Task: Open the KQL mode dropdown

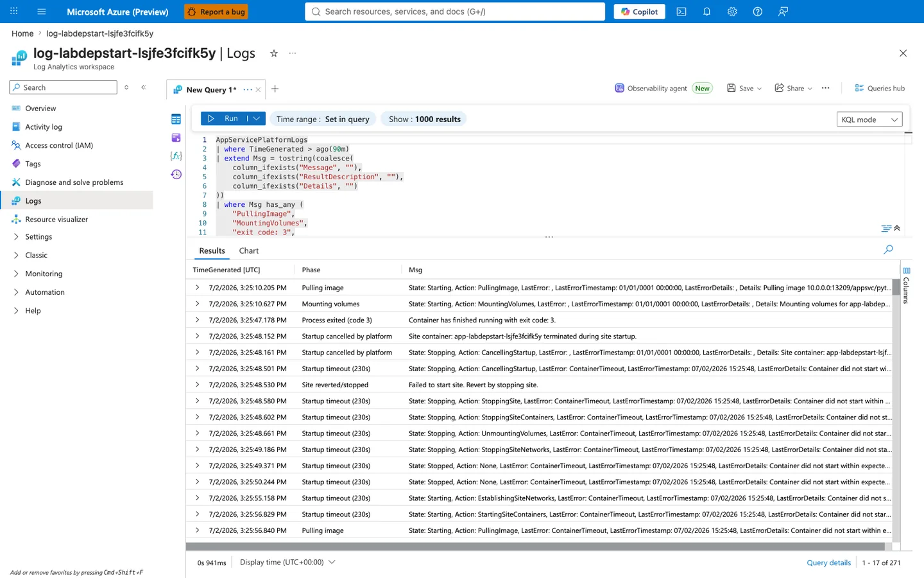Action: (869, 119)
